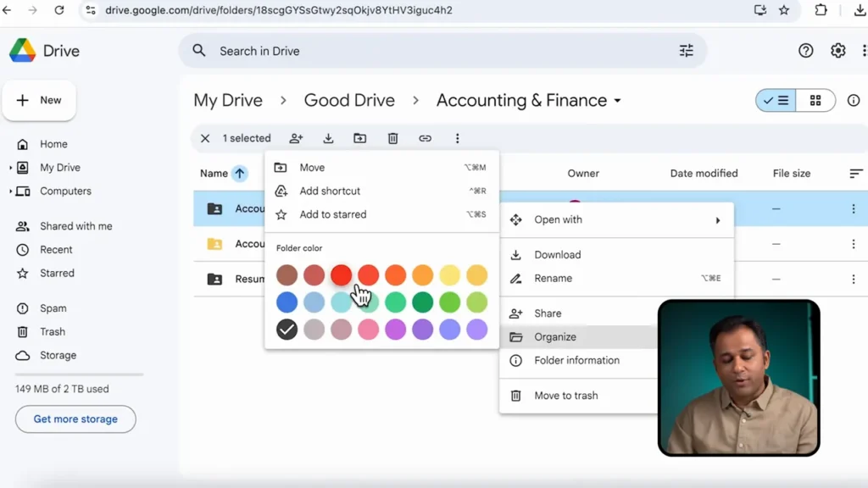Toggle the view details info panel
This screenshot has height=488, width=868.
(x=853, y=101)
